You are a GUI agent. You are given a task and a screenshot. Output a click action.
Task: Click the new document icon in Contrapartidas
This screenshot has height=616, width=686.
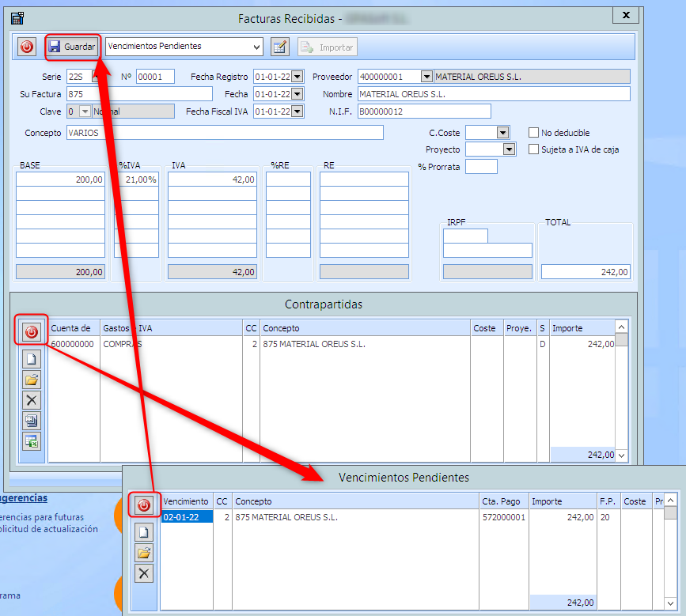pyautogui.click(x=32, y=358)
